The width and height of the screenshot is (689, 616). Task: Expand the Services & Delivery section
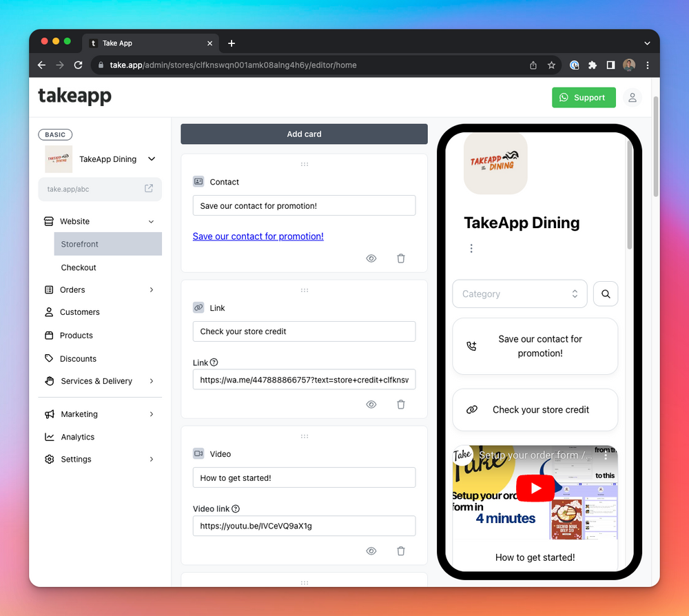pos(151,381)
